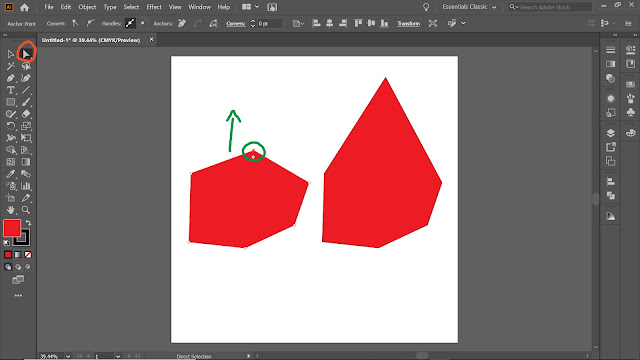Cut path at selected anchor points
Viewport: 640px width, 360px height.
213,23
